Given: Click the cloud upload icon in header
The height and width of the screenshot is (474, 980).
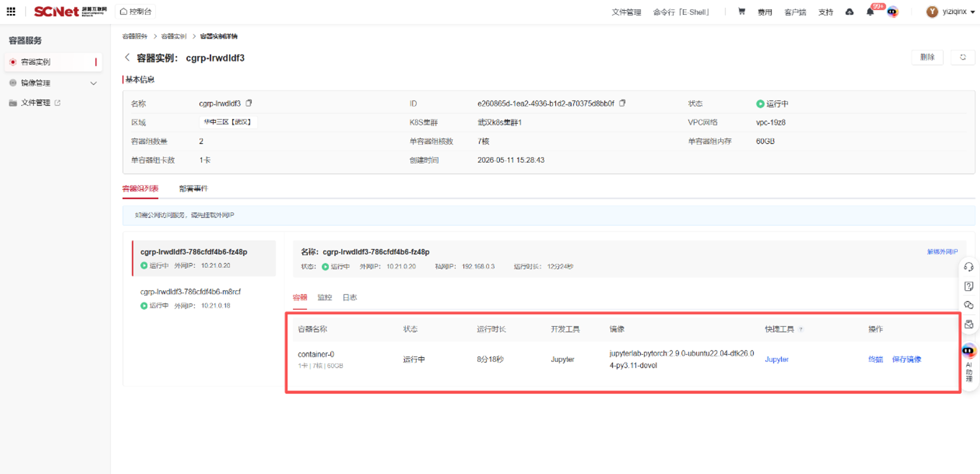Looking at the screenshot, I should (x=850, y=12).
